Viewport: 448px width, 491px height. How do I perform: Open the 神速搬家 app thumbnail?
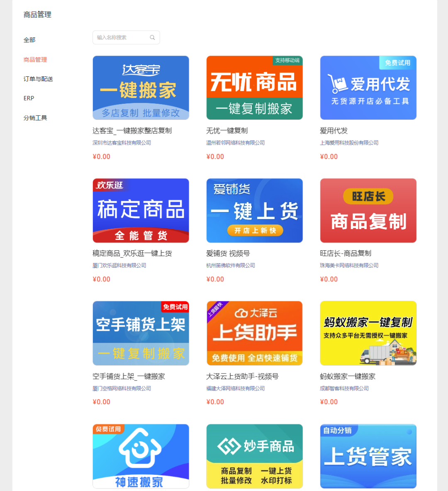[141, 456]
